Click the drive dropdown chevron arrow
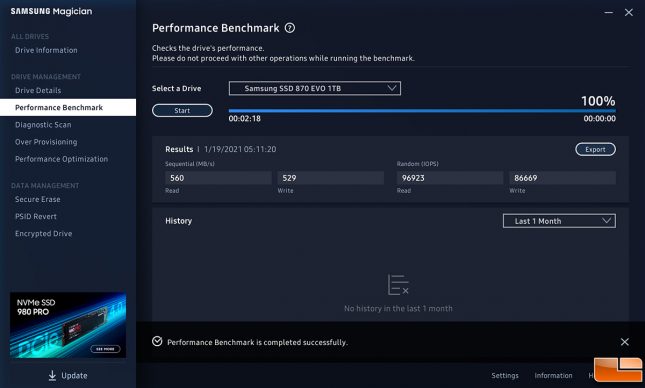This screenshot has width=645, height=388. tap(392, 88)
